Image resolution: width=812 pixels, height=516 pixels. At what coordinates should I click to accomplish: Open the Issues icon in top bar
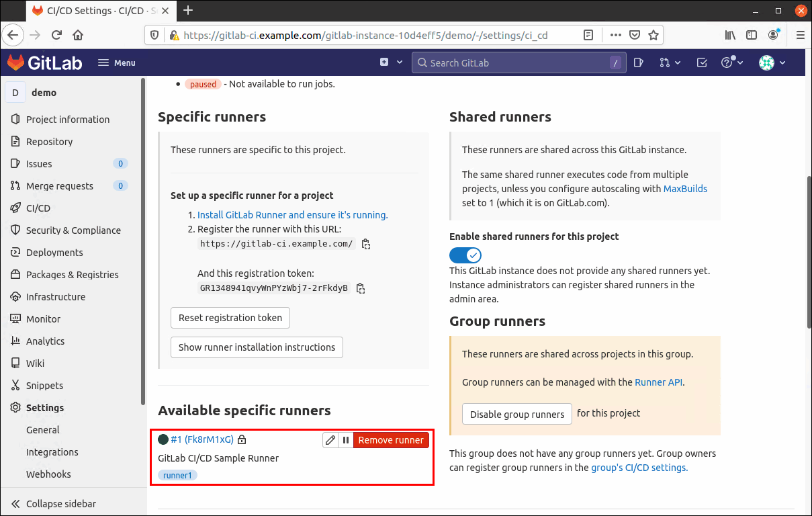tap(638, 62)
